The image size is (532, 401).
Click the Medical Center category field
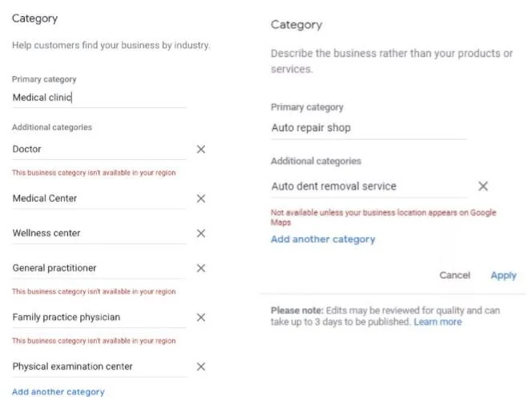99,198
